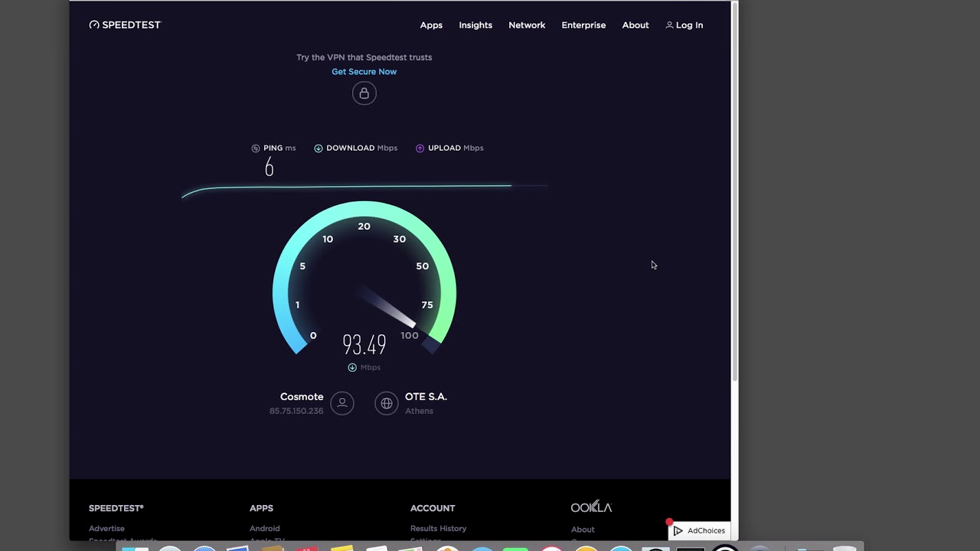Open the About menu in the header
The height and width of the screenshot is (551, 980).
[635, 25]
